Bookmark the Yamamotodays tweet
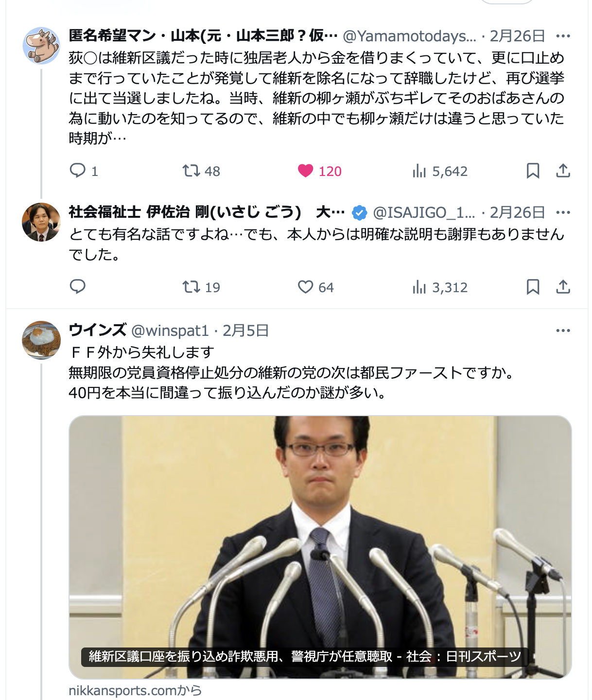The width and height of the screenshot is (592, 700). (533, 171)
